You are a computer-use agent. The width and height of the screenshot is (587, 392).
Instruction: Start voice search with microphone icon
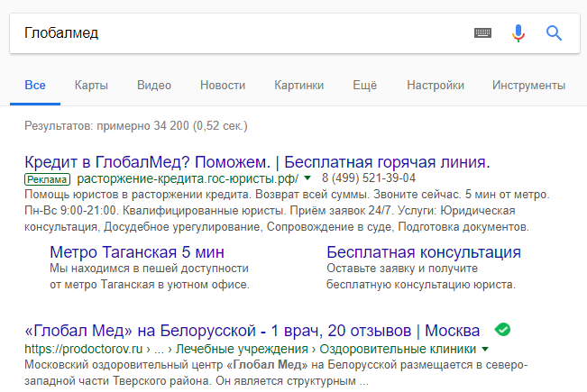518,33
